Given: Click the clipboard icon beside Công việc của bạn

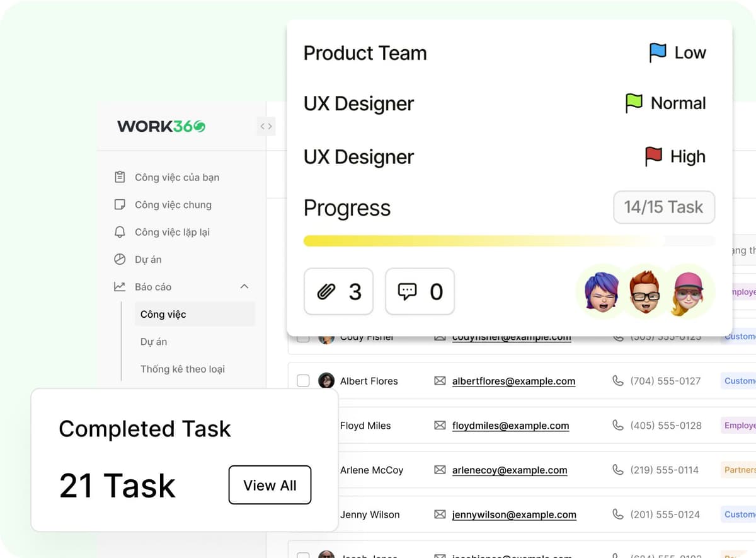Looking at the screenshot, I should (x=120, y=177).
